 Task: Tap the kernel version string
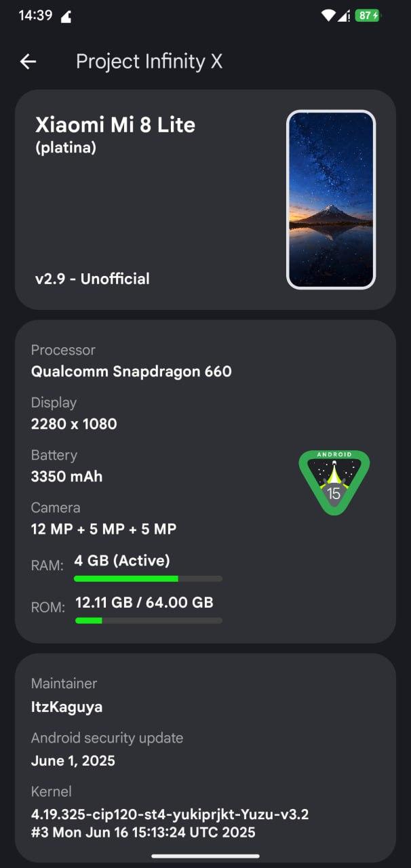point(170,823)
